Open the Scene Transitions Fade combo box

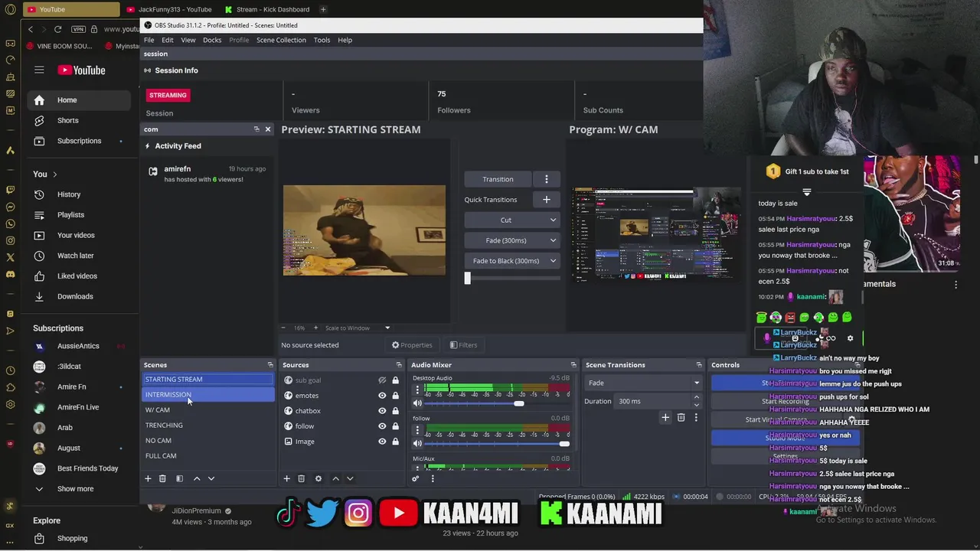pyautogui.click(x=643, y=383)
